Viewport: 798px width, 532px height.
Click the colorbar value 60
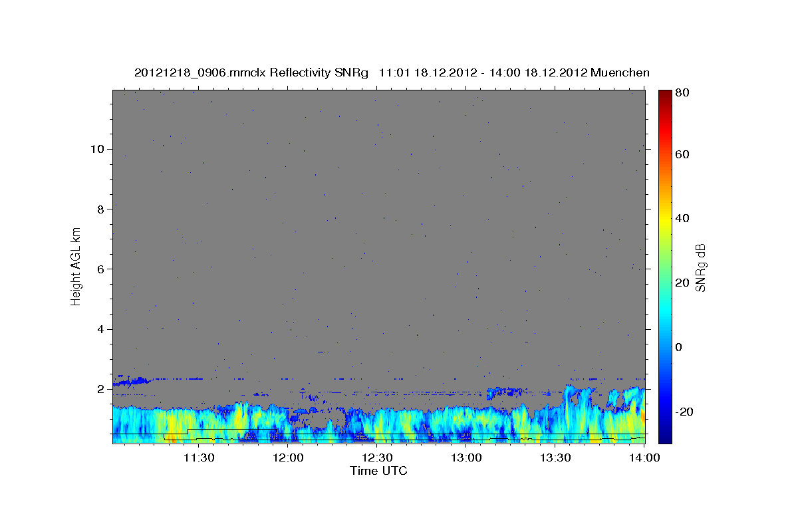point(682,154)
